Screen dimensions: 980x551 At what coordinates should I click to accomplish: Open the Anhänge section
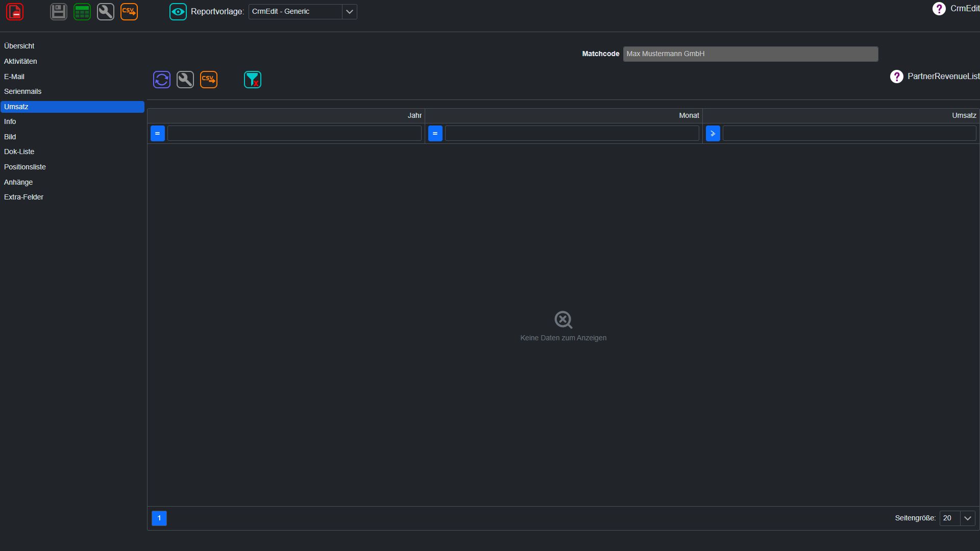pos(72,182)
